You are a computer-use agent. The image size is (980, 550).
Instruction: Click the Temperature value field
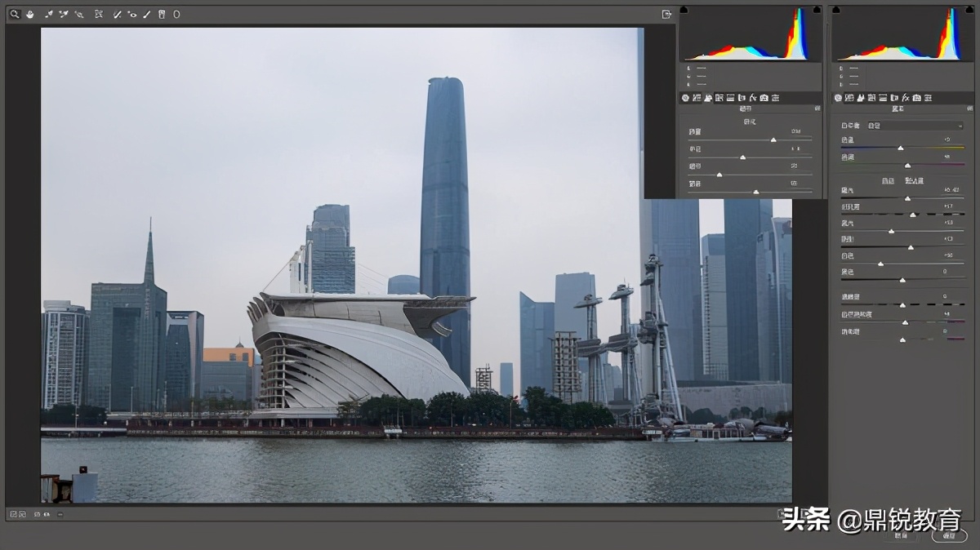coord(947,140)
